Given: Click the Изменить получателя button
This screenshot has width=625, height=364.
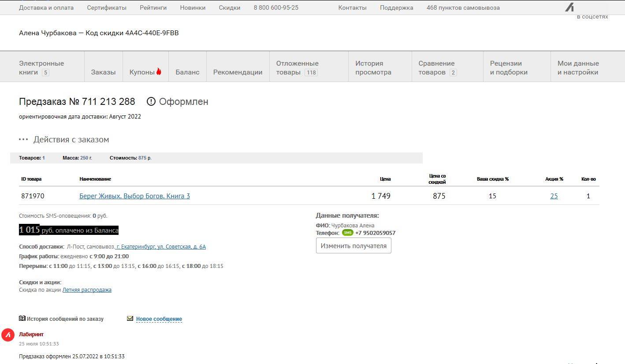Looking at the screenshot, I should [353, 246].
